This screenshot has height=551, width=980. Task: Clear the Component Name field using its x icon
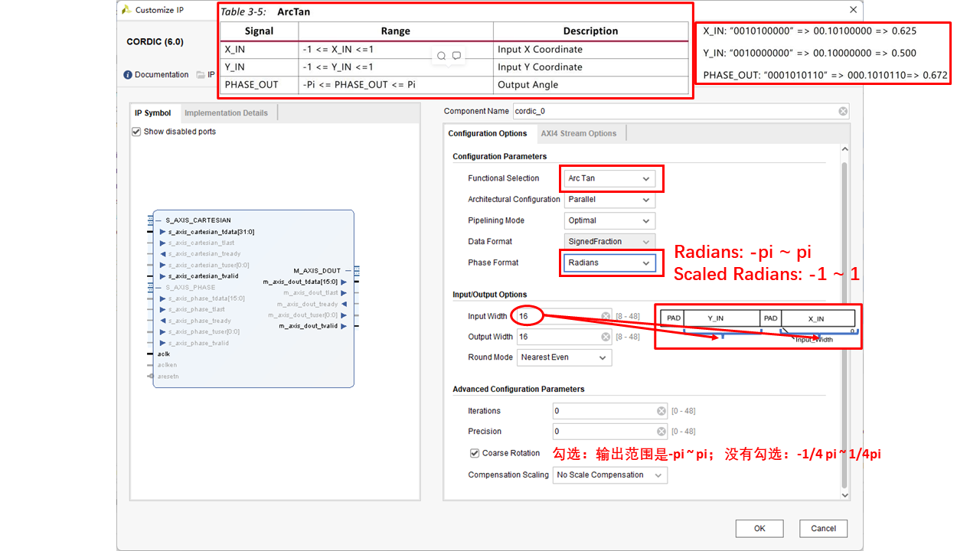click(x=842, y=111)
